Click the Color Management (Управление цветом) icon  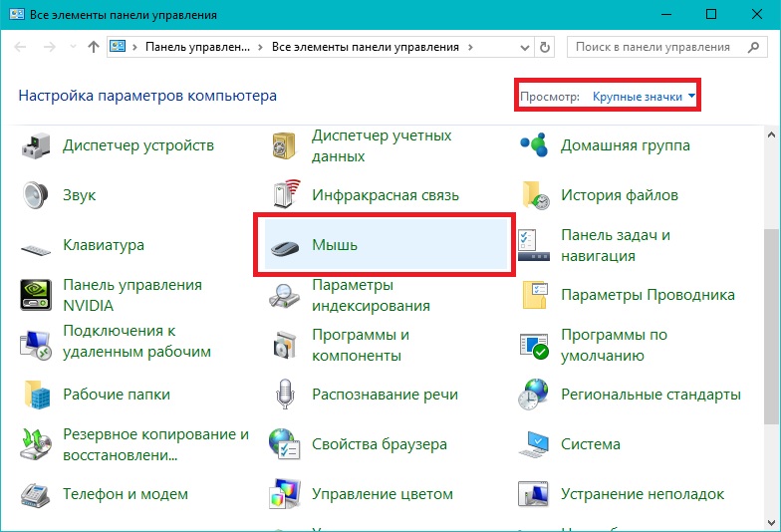(285, 494)
